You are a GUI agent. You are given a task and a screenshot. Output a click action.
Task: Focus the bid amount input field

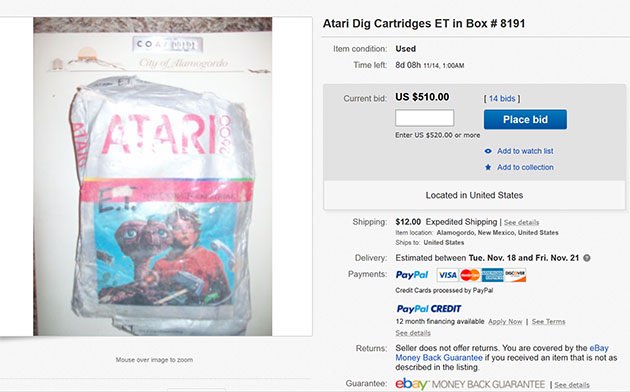(424, 118)
